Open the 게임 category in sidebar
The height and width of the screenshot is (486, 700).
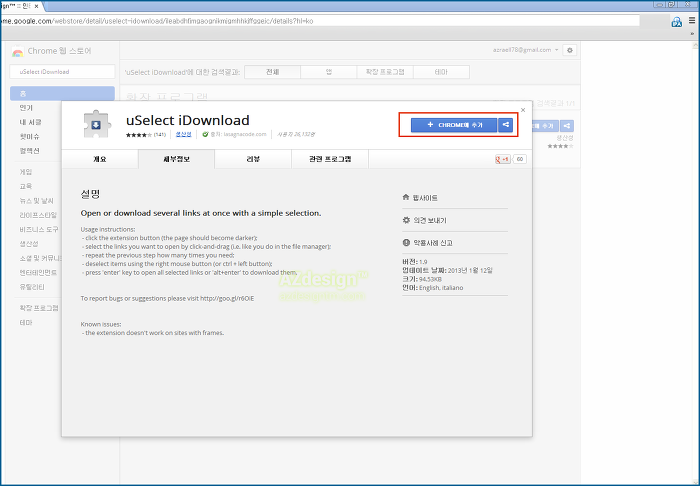[x=26, y=172]
